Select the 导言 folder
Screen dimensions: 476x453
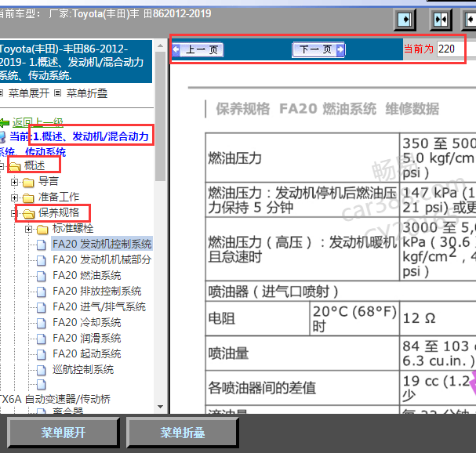(48, 182)
